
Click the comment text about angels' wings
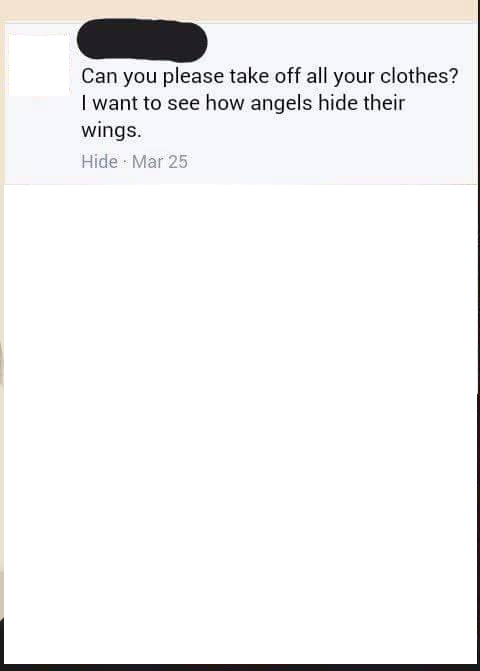pos(270,103)
